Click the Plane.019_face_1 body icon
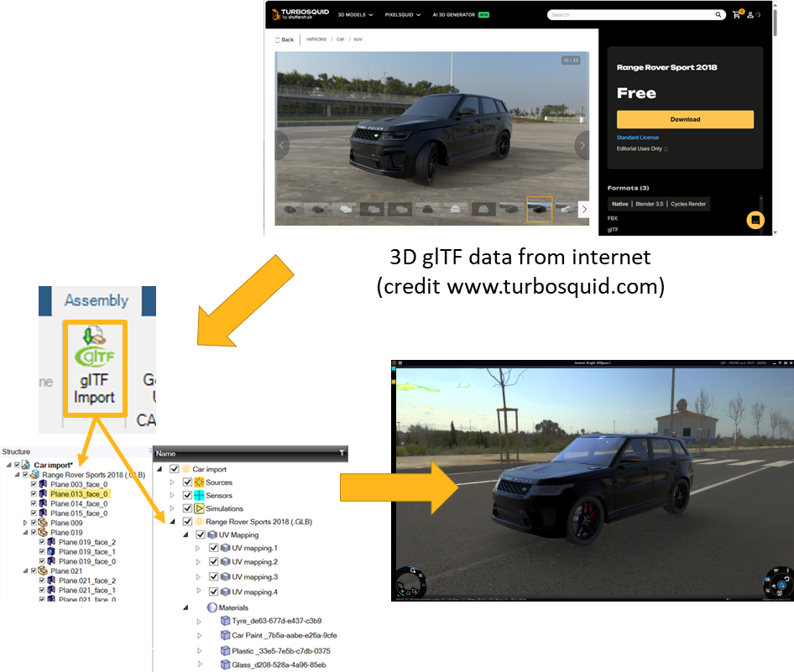The height and width of the screenshot is (672, 794). click(x=51, y=551)
